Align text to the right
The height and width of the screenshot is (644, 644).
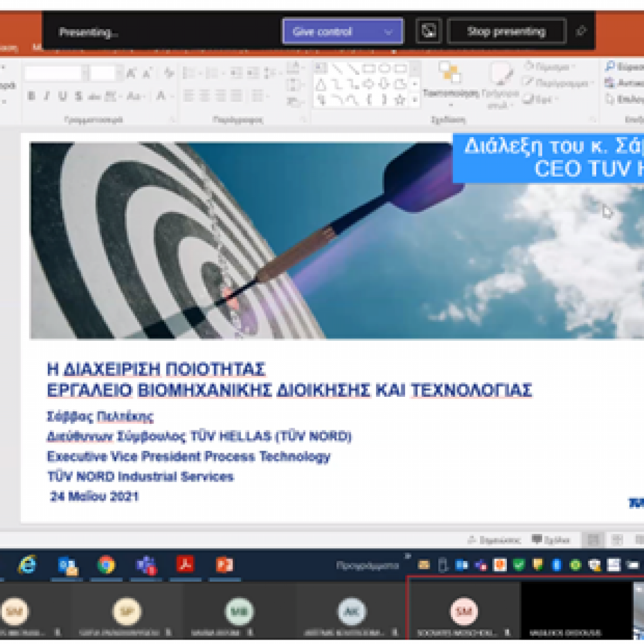click(221, 96)
